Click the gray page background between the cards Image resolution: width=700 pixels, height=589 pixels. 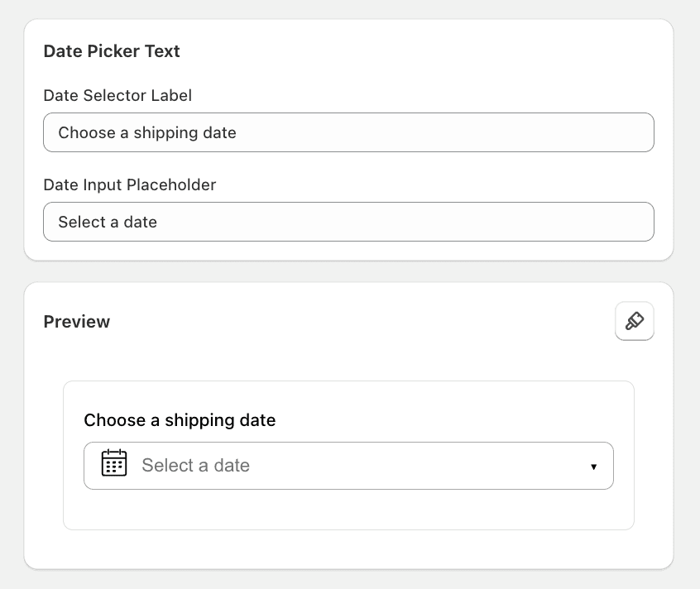348,272
